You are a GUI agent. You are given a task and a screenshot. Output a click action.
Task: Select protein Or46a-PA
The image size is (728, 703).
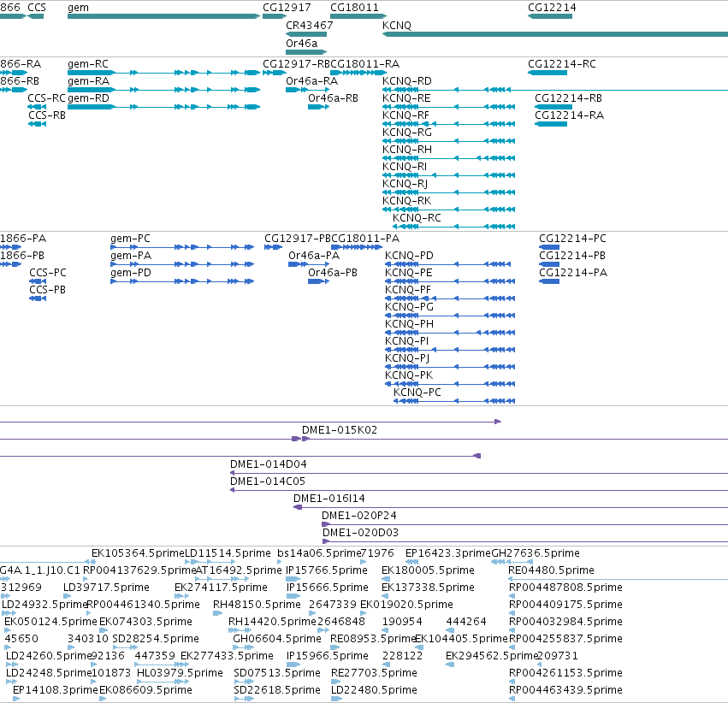click(309, 264)
